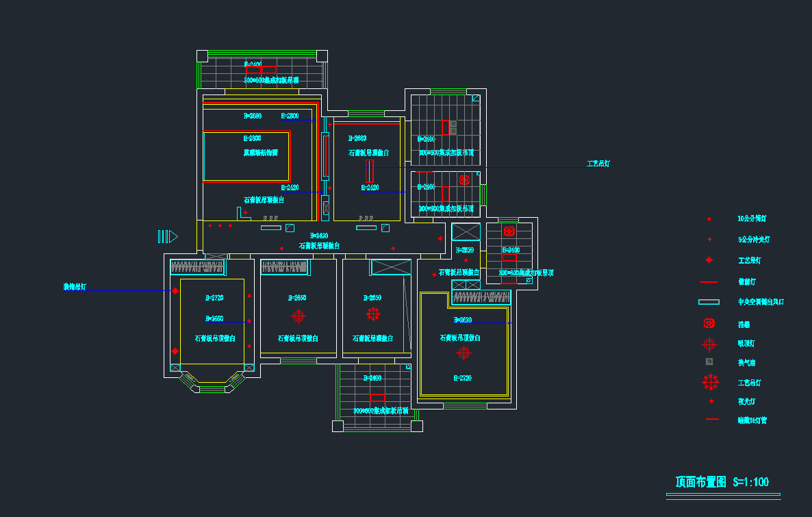812x517 pixels.
Task: Click the bath heater (浴霸) legend symbol
Action: coord(709,323)
